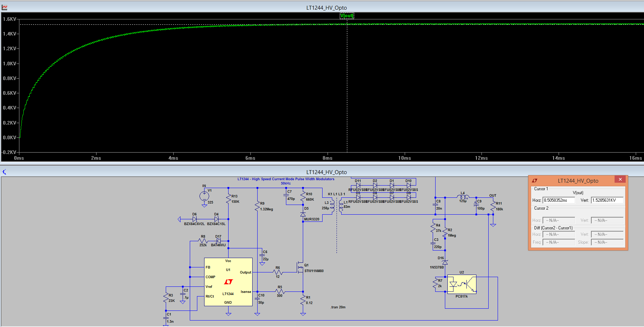The width and height of the screenshot is (644, 327).
Task: Select capacitor C8 20n symbol
Action: coord(435,204)
